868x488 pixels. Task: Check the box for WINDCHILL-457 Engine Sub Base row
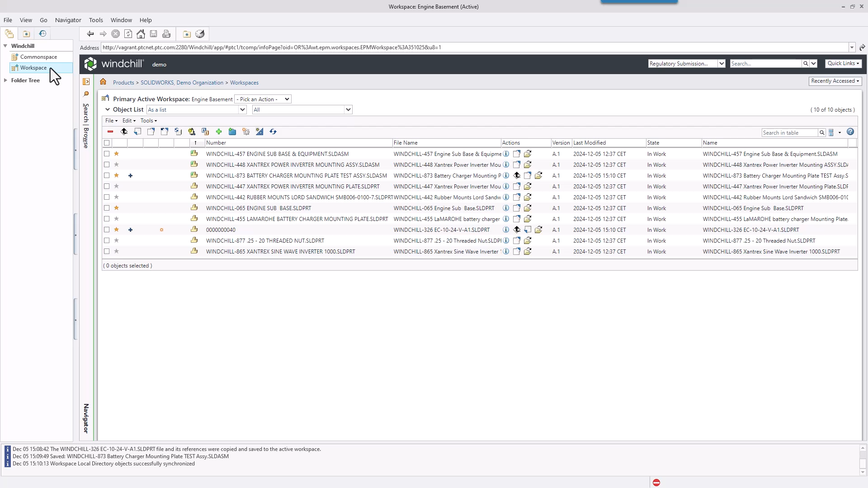coord(107,154)
